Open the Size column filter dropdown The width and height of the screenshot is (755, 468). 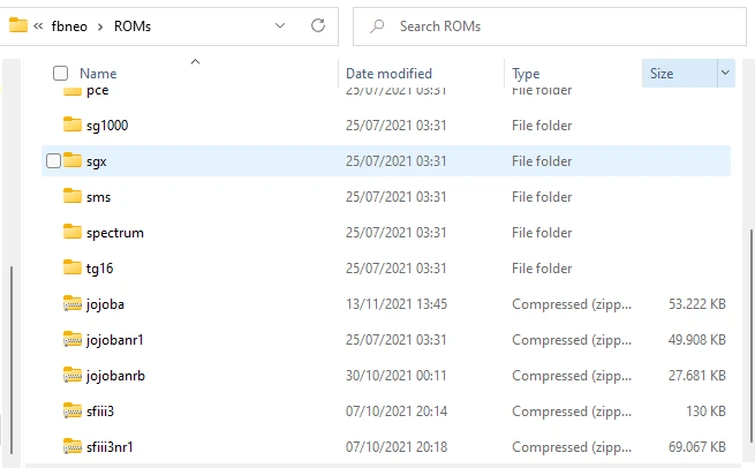725,73
